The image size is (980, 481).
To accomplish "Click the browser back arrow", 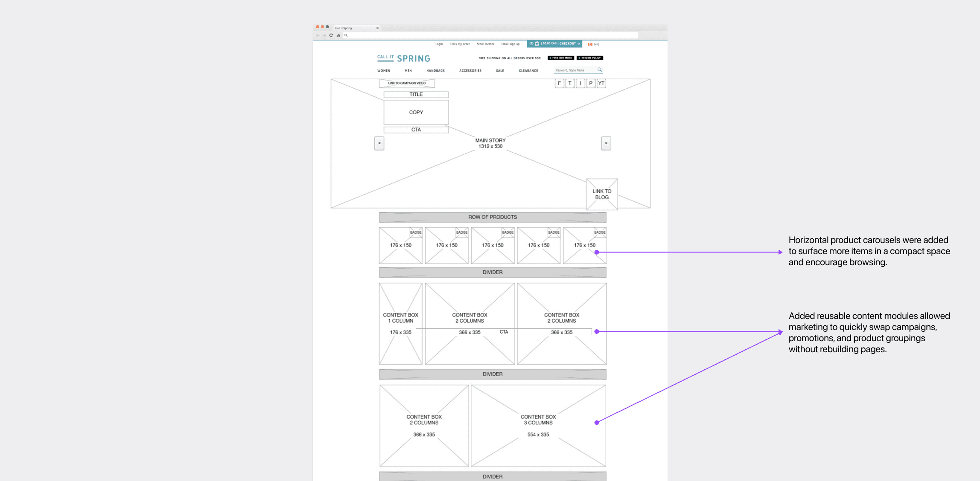I will click(318, 35).
